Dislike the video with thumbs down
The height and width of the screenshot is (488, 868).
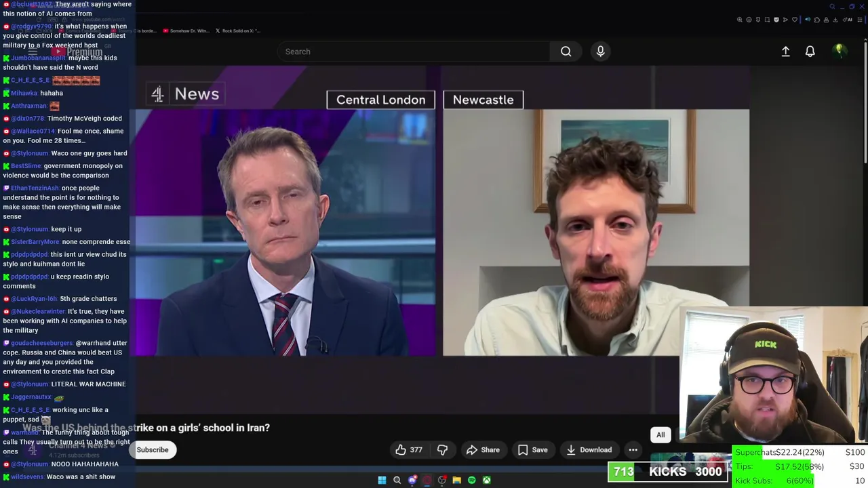[x=442, y=450]
